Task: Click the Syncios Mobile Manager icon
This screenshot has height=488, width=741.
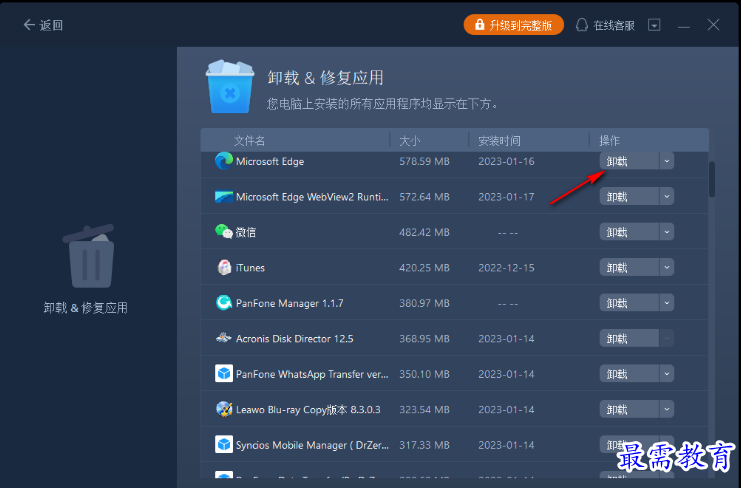Action: click(224, 445)
